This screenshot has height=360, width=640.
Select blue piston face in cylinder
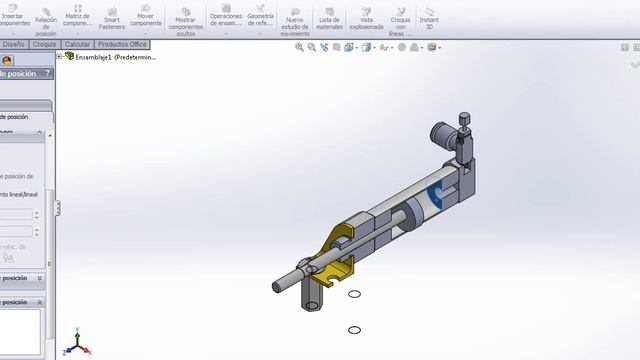[x=434, y=194]
